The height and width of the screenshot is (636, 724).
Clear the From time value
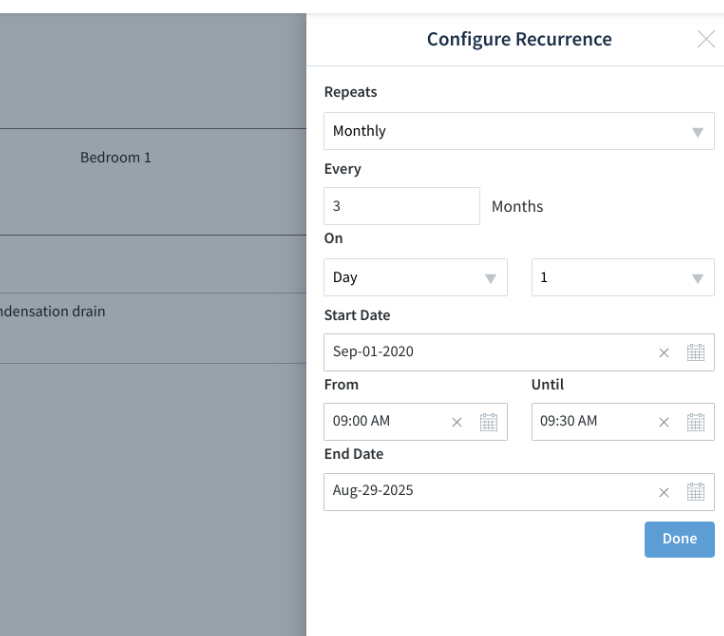pyautogui.click(x=457, y=422)
